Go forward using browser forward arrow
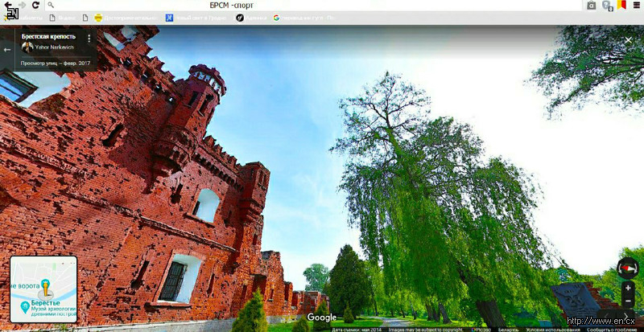This screenshot has height=332, width=644. point(22,5)
